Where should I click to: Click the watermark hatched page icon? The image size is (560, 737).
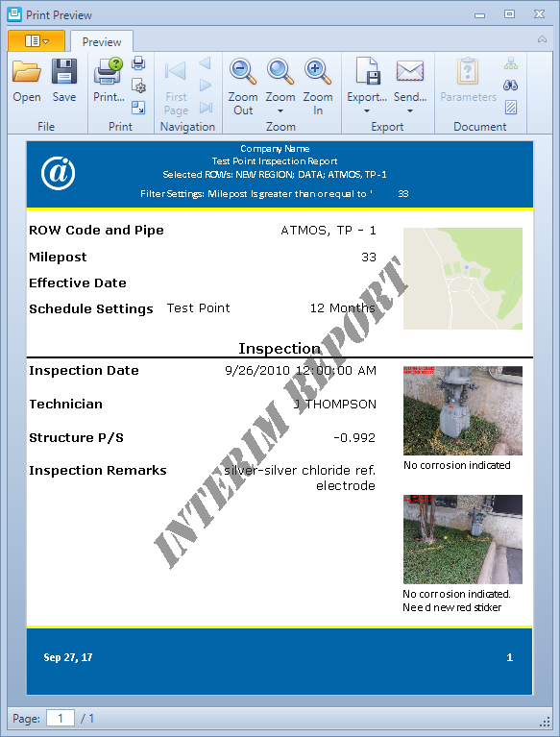tap(511, 108)
